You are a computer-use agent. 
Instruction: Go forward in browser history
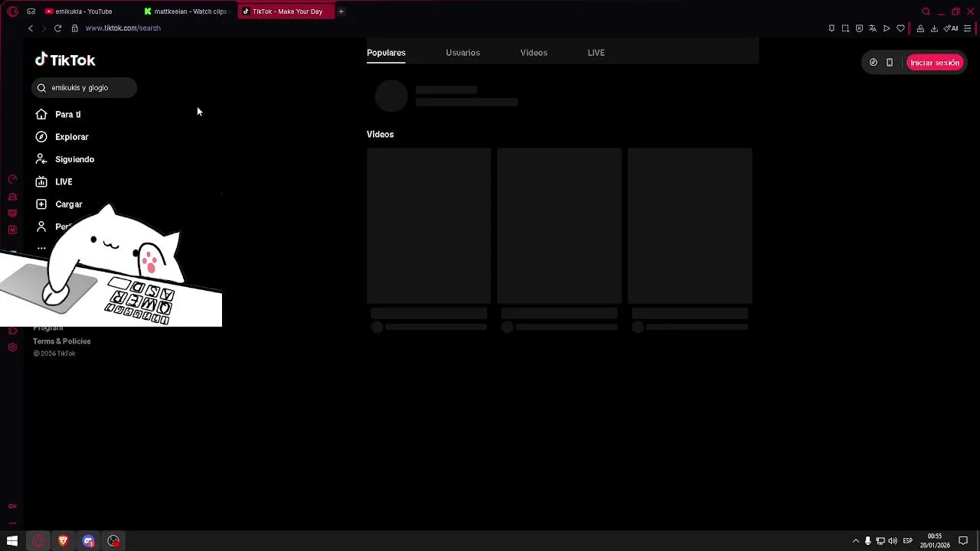point(44,28)
